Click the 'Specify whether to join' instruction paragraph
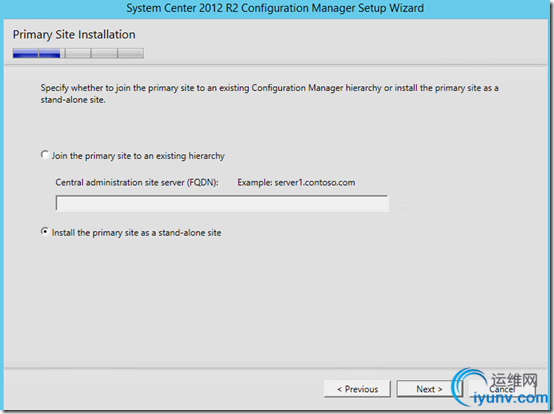The image size is (554, 414). point(269,94)
